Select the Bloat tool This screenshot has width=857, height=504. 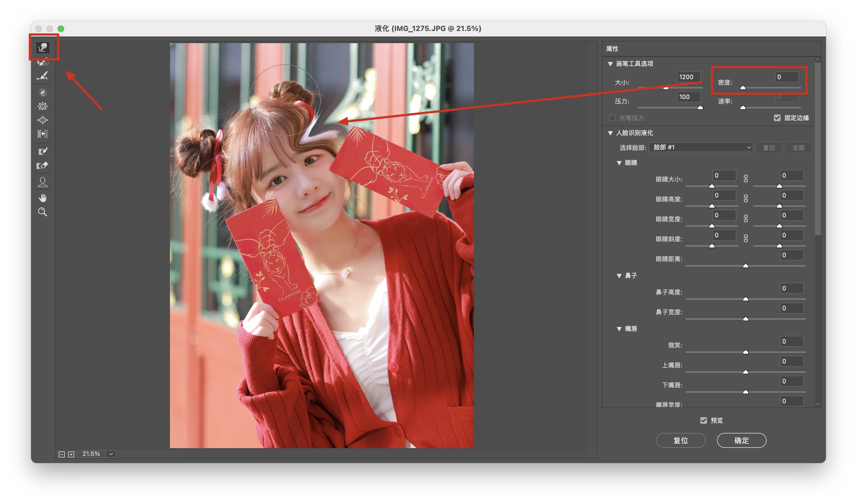coord(43,120)
